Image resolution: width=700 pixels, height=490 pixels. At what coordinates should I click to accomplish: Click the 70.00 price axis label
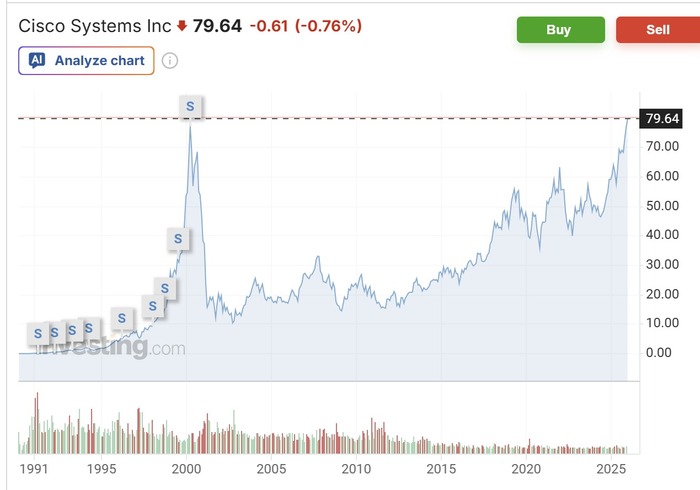coord(663,147)
